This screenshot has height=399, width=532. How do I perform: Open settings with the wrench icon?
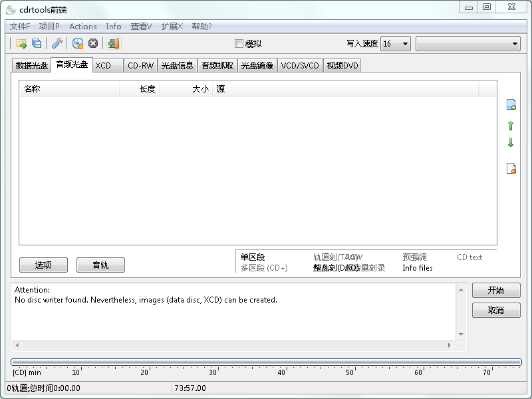(x=57, y=44)
